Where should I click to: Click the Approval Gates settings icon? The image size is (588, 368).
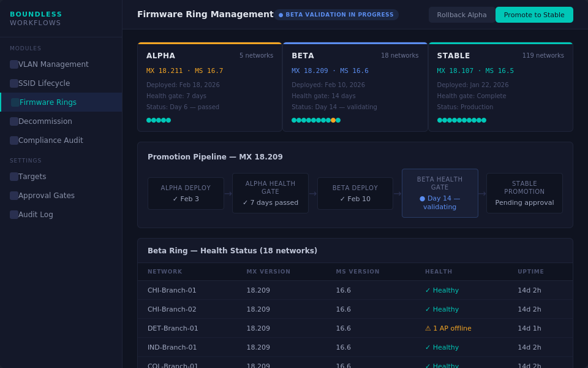[14, 196]
